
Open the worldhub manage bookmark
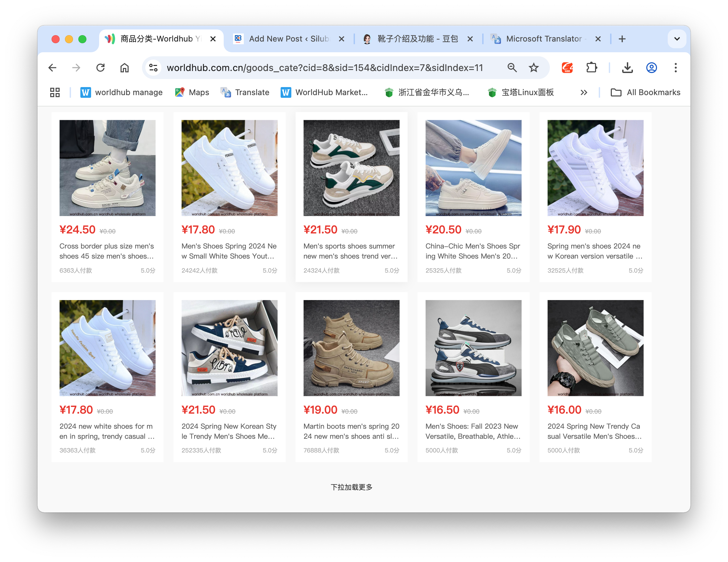[x=122, y=92]
